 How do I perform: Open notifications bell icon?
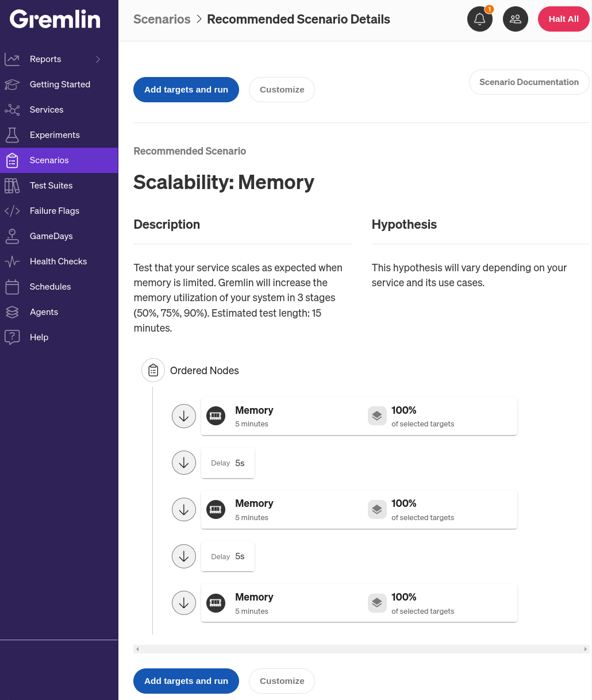pos(480,19)
